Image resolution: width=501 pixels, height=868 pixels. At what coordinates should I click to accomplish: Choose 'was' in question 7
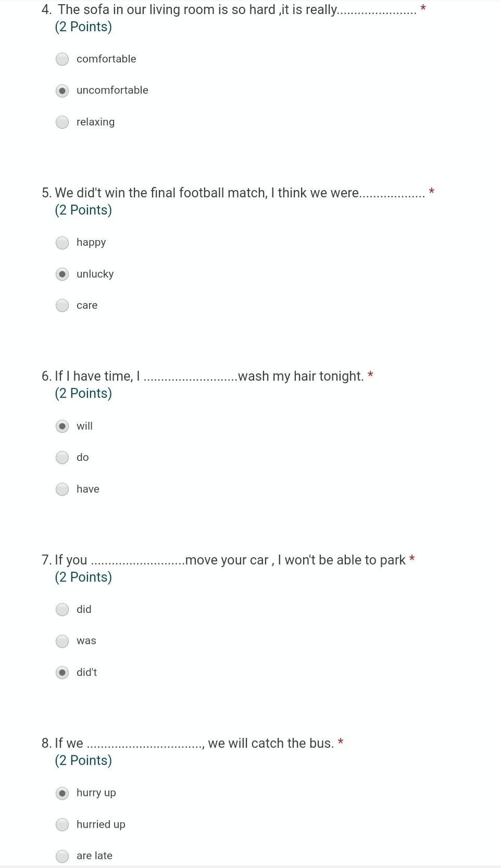(62, 641)
